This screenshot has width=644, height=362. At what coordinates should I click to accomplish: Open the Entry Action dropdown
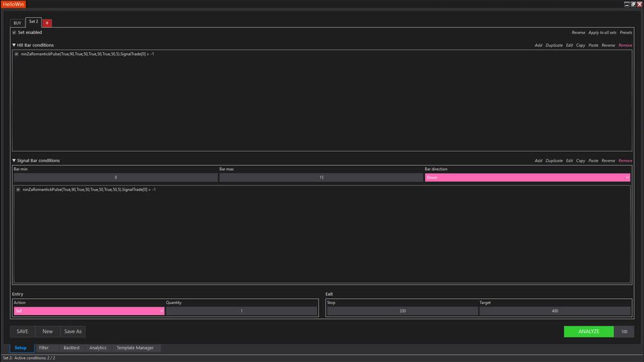[89, 311]
